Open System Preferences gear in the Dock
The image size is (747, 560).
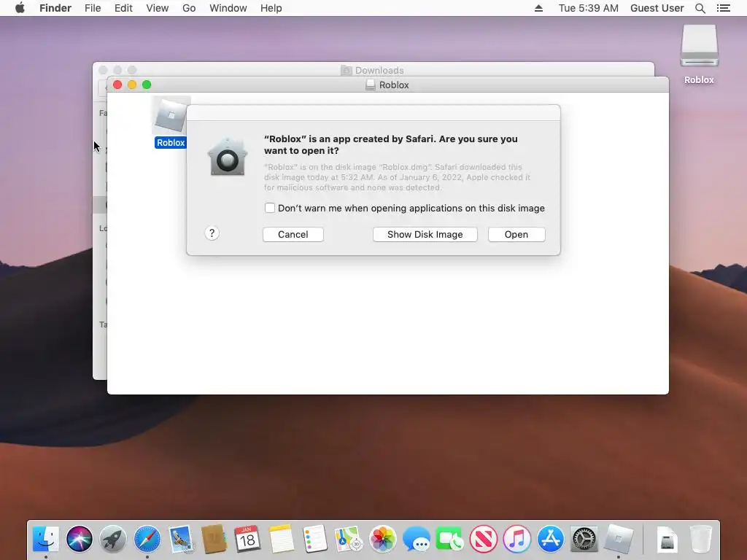coord(584,539)
